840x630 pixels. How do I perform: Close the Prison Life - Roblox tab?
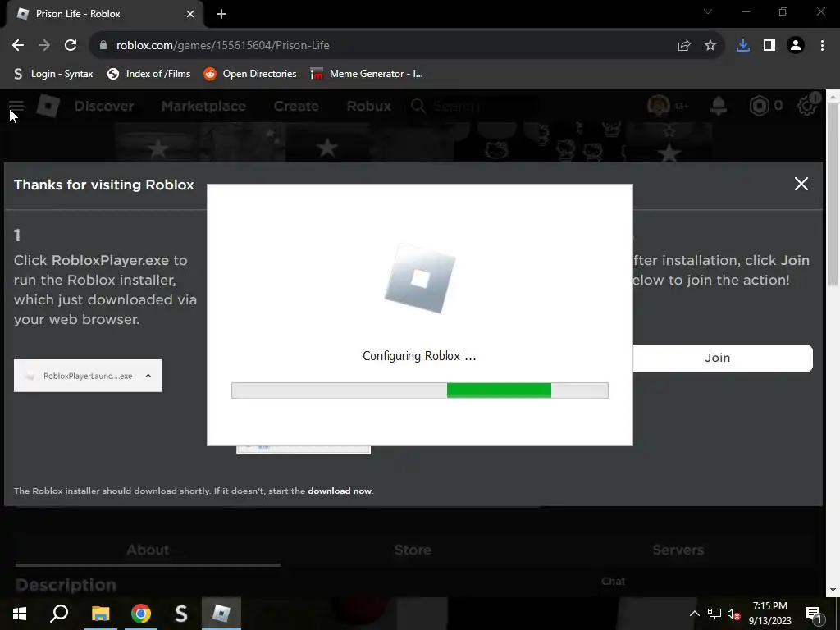click(190, 14)
